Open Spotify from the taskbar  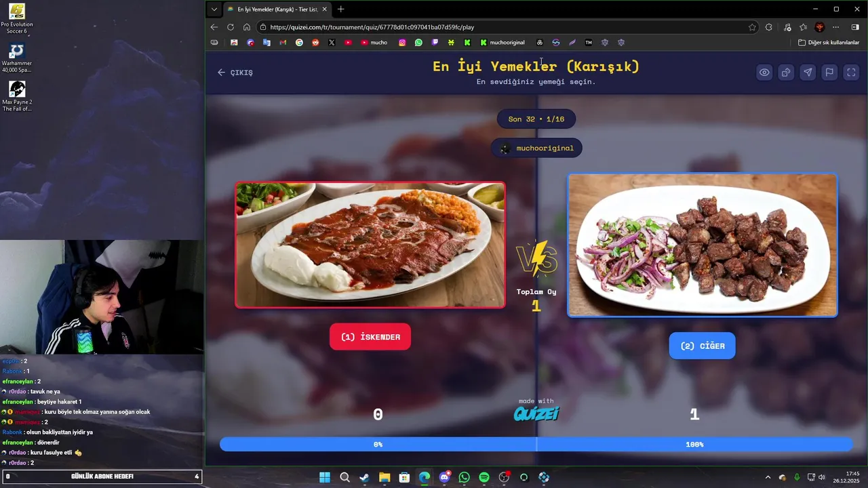coord(484,477)
